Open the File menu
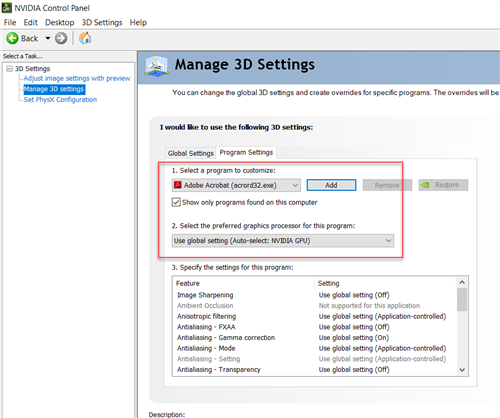 [10, 22]
